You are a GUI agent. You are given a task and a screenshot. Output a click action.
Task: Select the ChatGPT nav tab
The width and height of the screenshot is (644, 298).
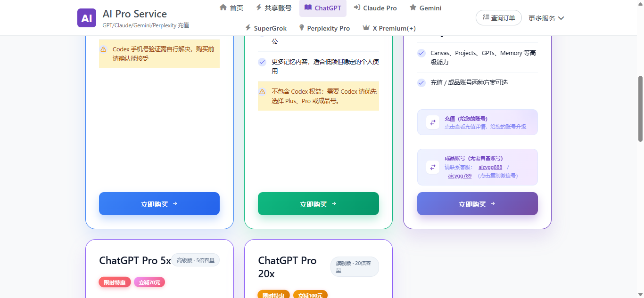(323, 8)
